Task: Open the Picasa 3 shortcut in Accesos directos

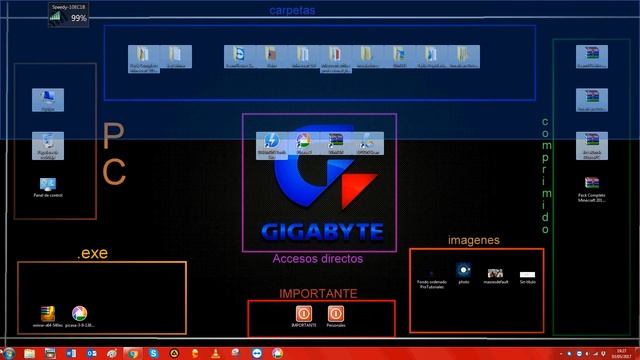Action: [x=304, y=144]
